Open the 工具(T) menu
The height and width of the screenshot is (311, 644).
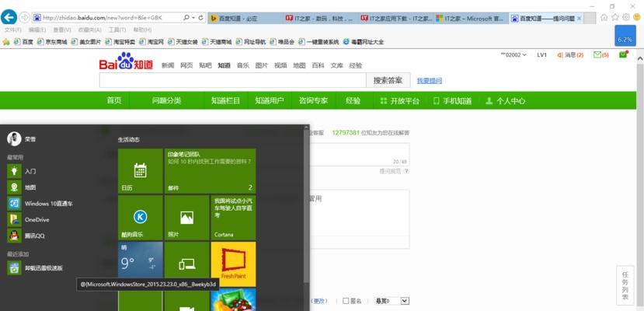point(117,30)
